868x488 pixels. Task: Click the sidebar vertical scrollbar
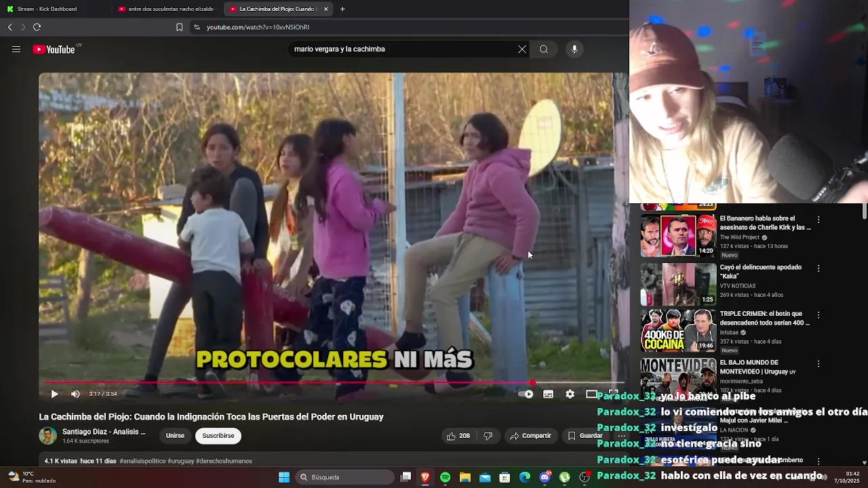pos(864,212)
